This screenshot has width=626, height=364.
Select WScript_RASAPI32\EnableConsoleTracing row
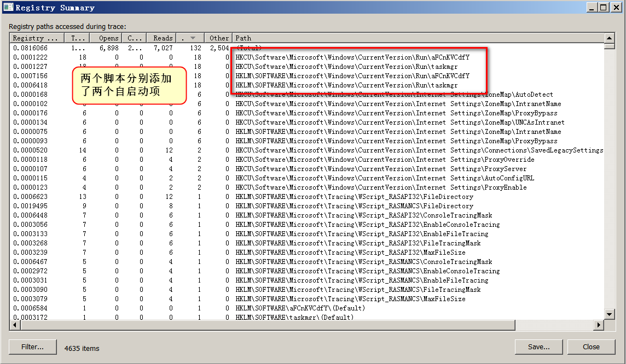[x=307, y=225]
